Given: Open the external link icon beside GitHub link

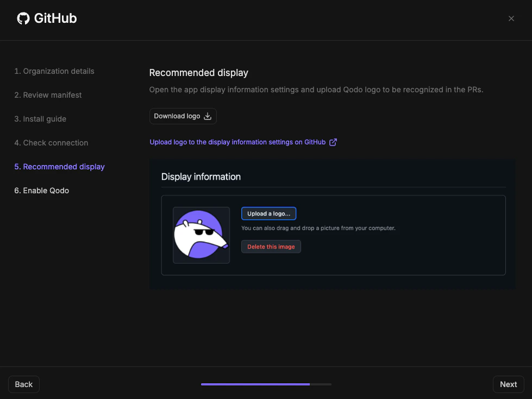Looking at the screenshot, I should point(333,142).
